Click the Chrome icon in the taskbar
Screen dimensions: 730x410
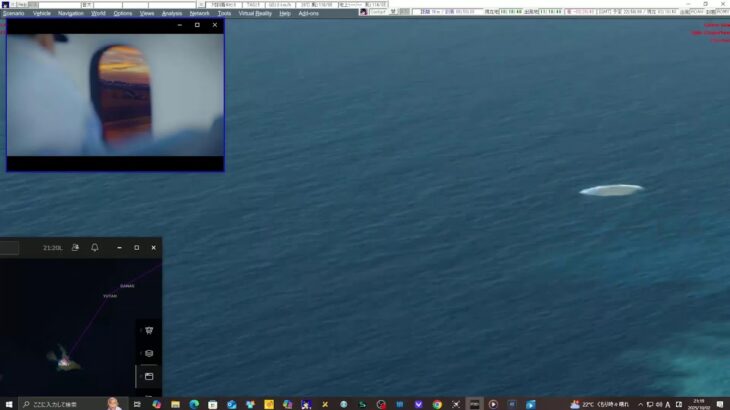437,404
